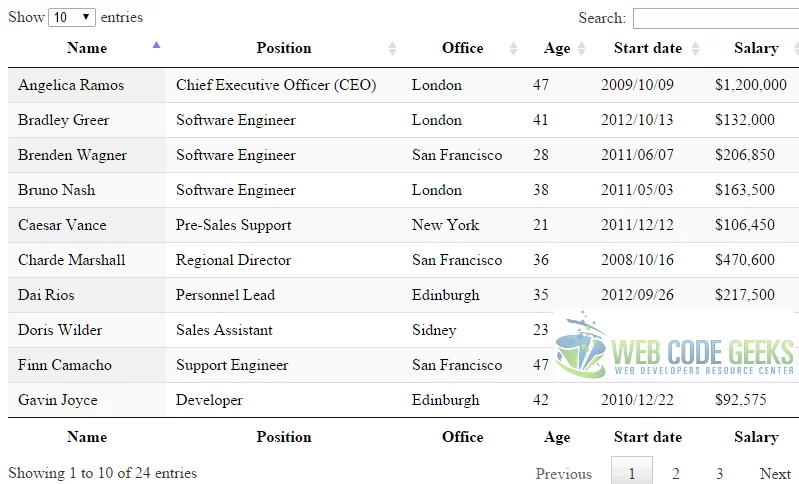Select the Gavin Joyce name cell
799x484 pixels.
pyautogui.click(x=58, y=400)
